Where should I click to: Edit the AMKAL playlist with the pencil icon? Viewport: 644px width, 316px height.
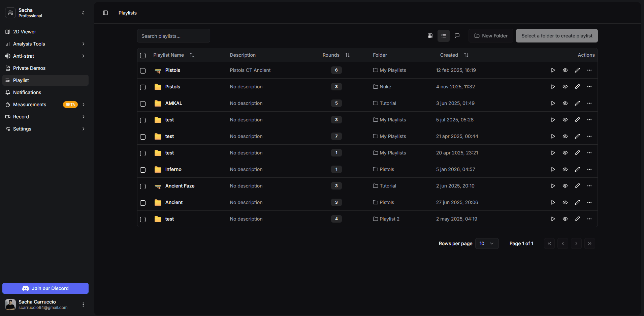(x=577, y=103)
